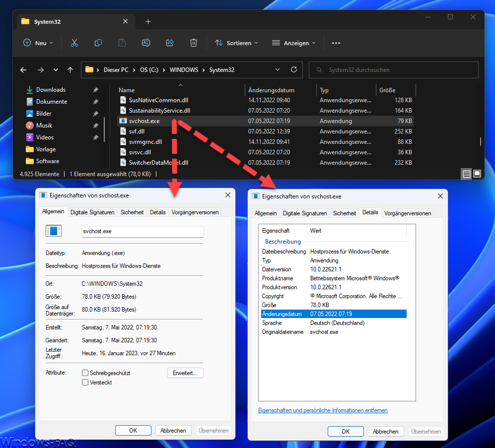Close the System32 tab

tap(125, 21)
